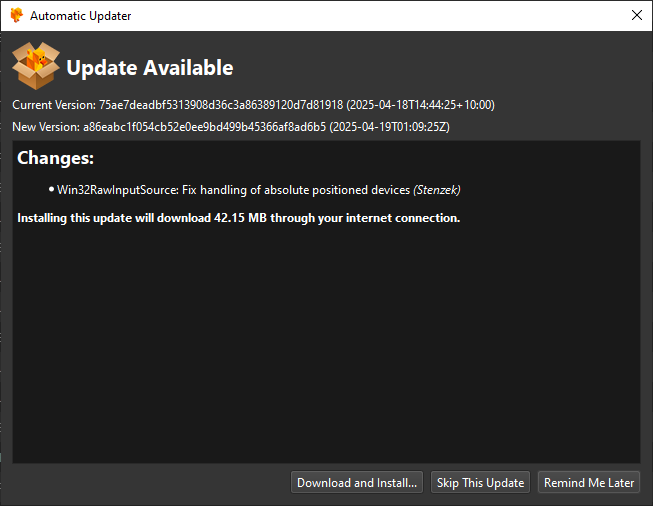Click the large duck-in-box update icon
653x506 pixels.
[x=36, y=66]
